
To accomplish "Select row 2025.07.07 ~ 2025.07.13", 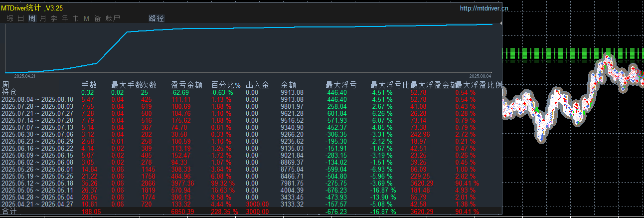I will tap(37, 127).
